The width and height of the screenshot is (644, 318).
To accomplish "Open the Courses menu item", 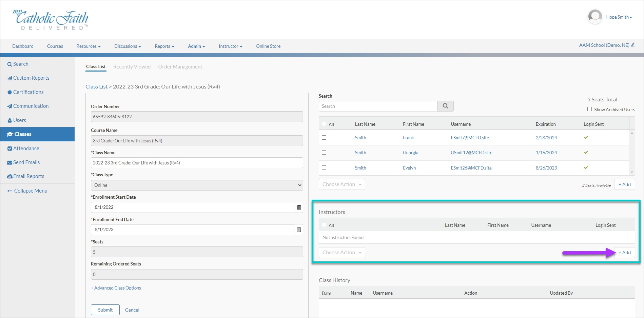I will tap(55, 46).
